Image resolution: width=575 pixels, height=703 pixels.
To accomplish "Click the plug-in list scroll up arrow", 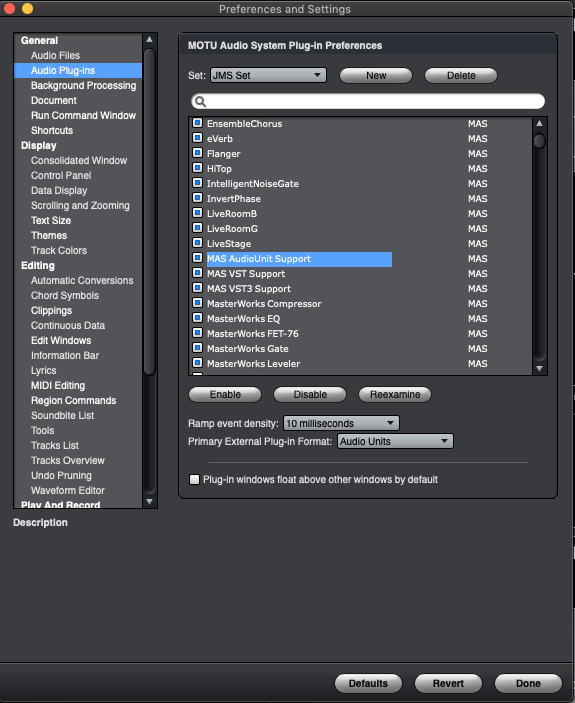I will pyautogui.click(x=540, y=123).
